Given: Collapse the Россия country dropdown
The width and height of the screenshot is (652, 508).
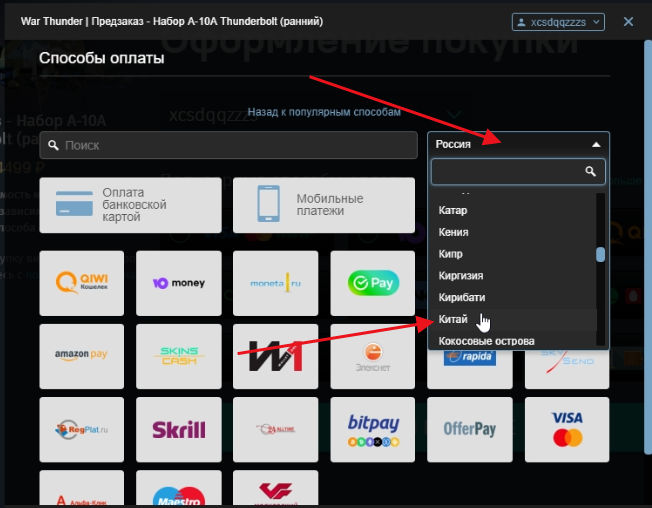Looking at the screenshot, I should 518,144.
